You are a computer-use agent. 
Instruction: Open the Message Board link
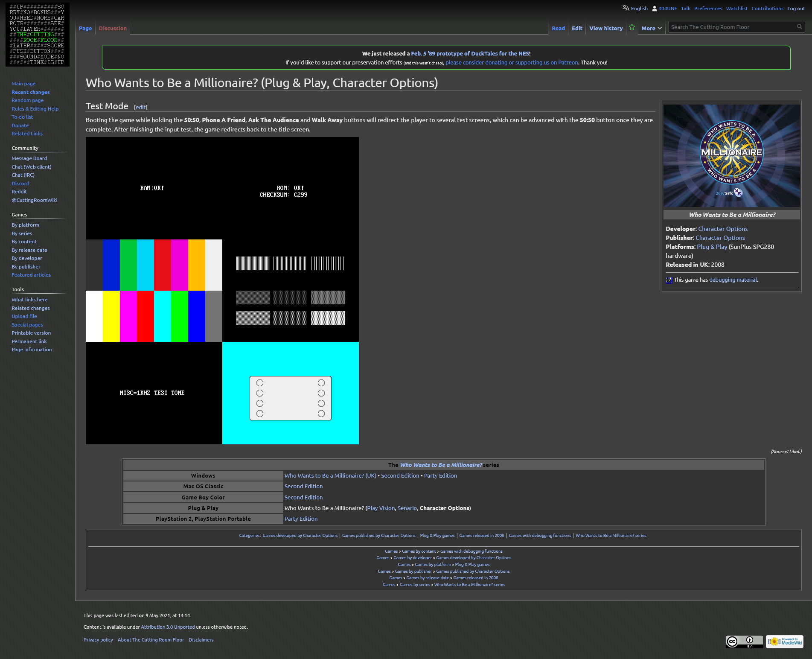29,158
